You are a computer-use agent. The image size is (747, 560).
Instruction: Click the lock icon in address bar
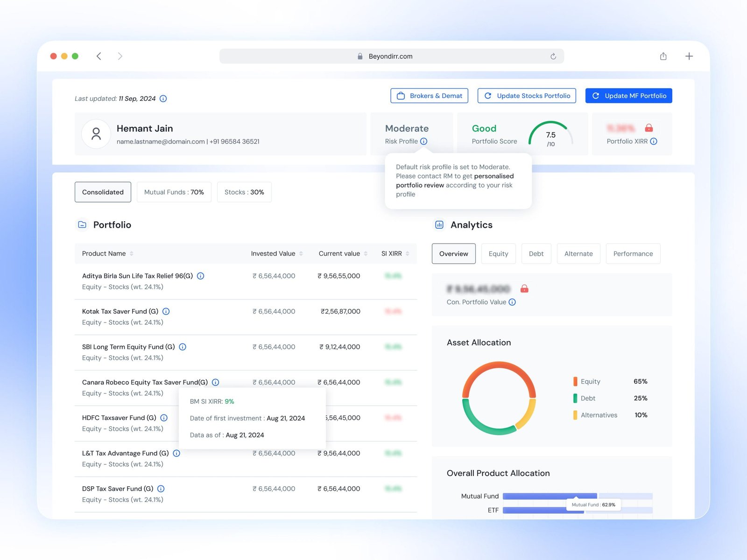point(360,56)
